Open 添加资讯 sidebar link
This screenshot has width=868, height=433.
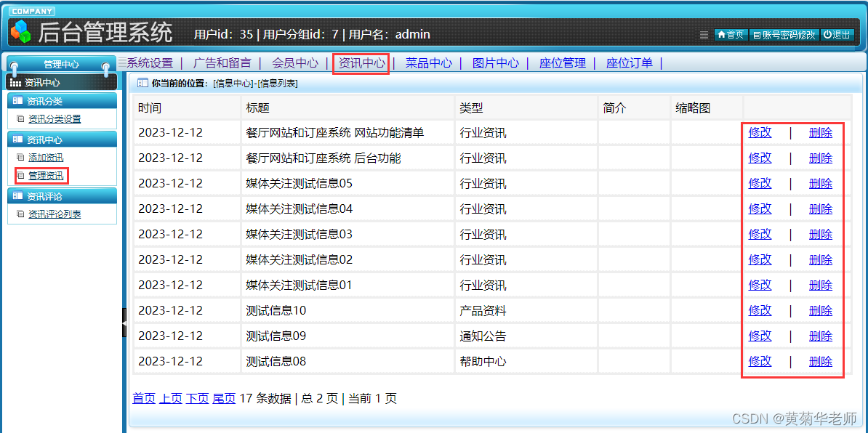46,157
